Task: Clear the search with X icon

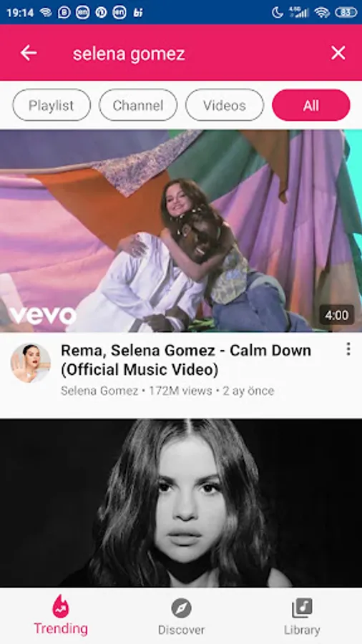Action: pos(338,53)
